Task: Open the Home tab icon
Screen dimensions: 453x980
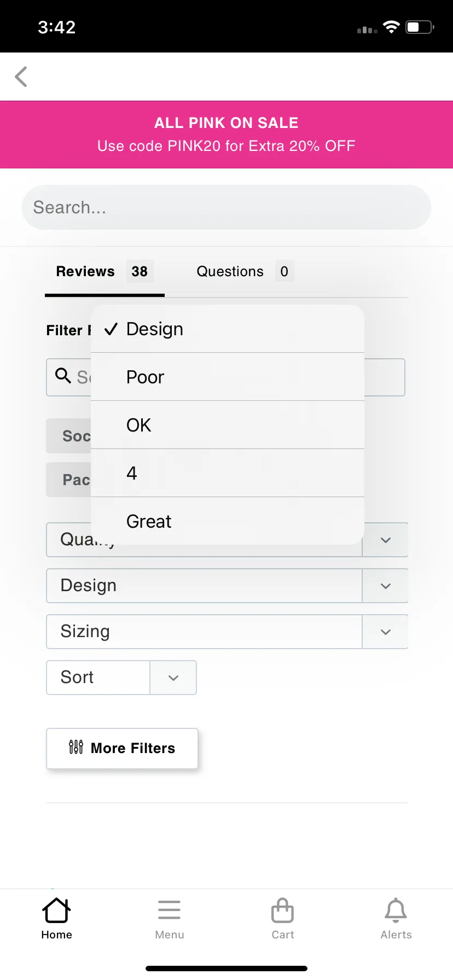Action: pos(56,911)
